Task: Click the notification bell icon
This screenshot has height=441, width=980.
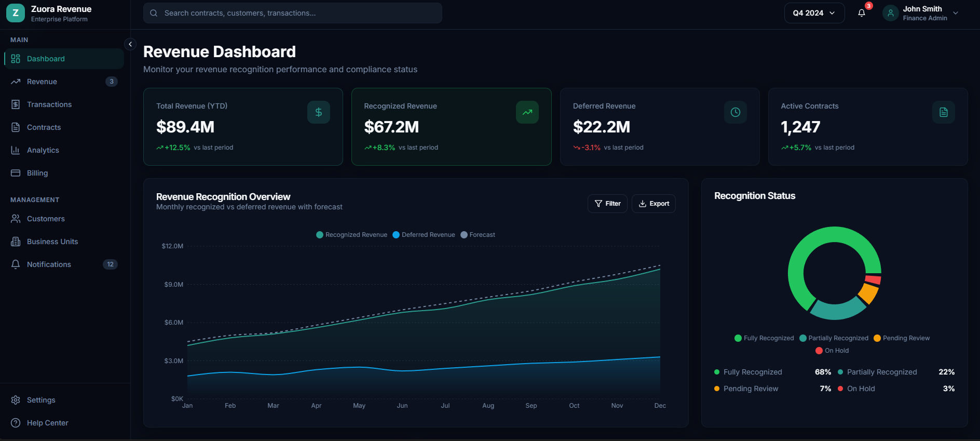Action: coord(861,13)
